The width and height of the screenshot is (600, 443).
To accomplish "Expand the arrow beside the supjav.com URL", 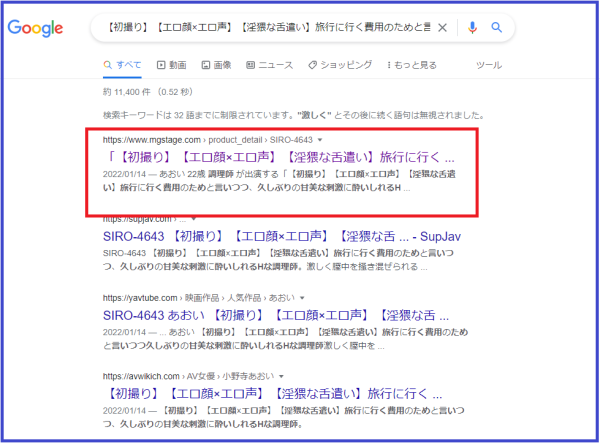I will point(193,219).
